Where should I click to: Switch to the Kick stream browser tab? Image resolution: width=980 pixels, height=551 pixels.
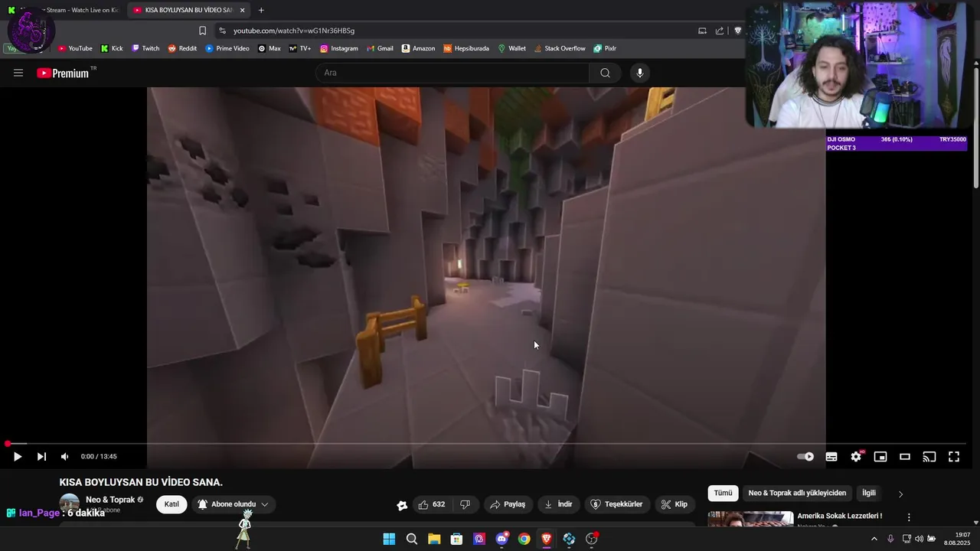point(63,10)
